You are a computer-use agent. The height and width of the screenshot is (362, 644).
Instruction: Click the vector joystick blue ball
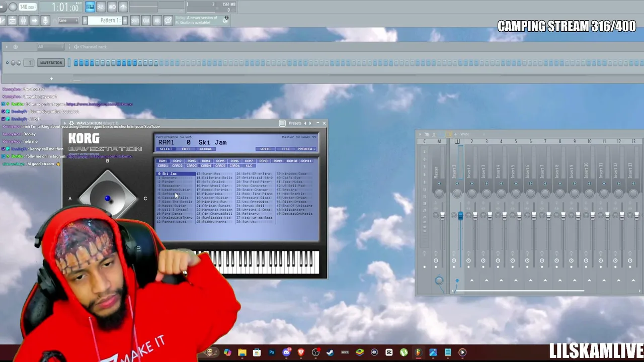(x=107, y=199)
